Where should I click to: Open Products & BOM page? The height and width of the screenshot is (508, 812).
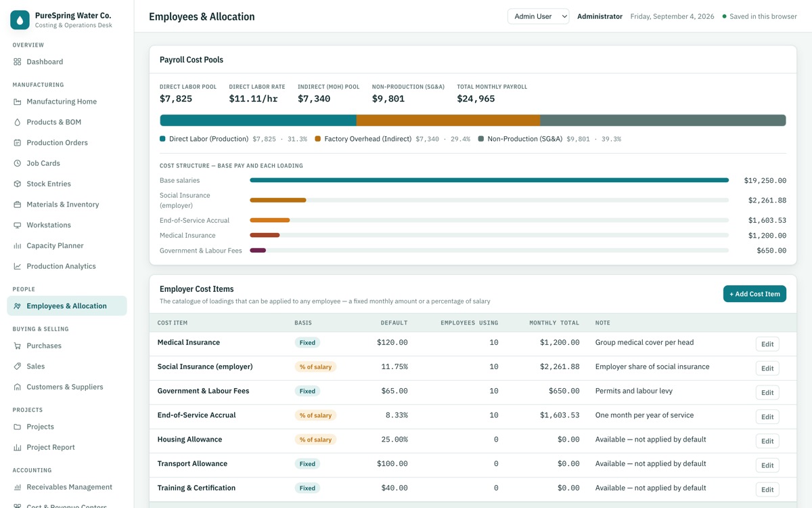pyautogui.click(x=67, y=122)
